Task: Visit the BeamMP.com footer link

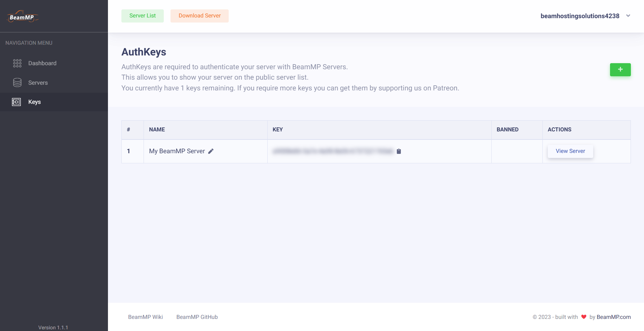Action: point(614,317)
